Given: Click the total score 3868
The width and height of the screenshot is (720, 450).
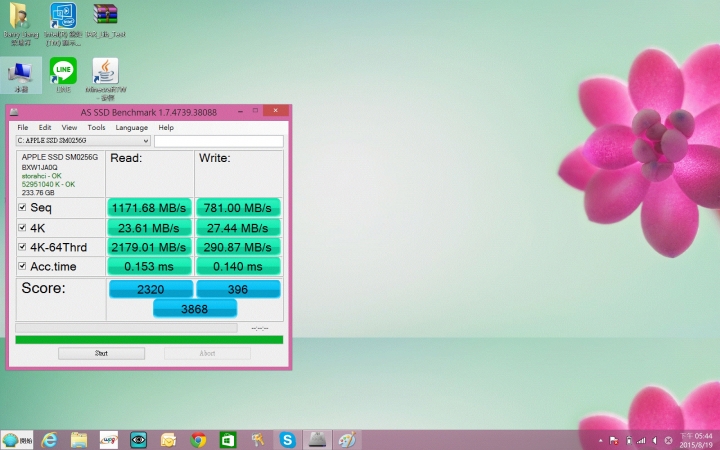Looking at the screenshot, I should 195,309.
